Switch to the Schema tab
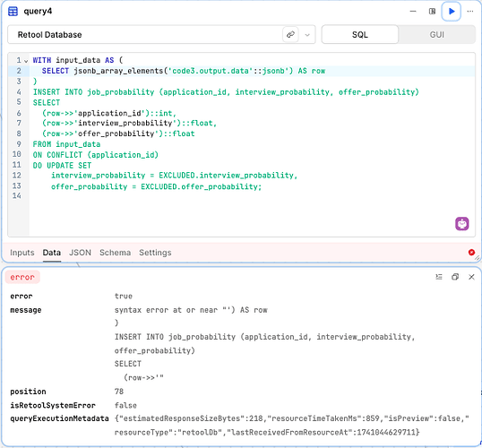The height and width of the screenshot is (448, 482). (115, 253)
